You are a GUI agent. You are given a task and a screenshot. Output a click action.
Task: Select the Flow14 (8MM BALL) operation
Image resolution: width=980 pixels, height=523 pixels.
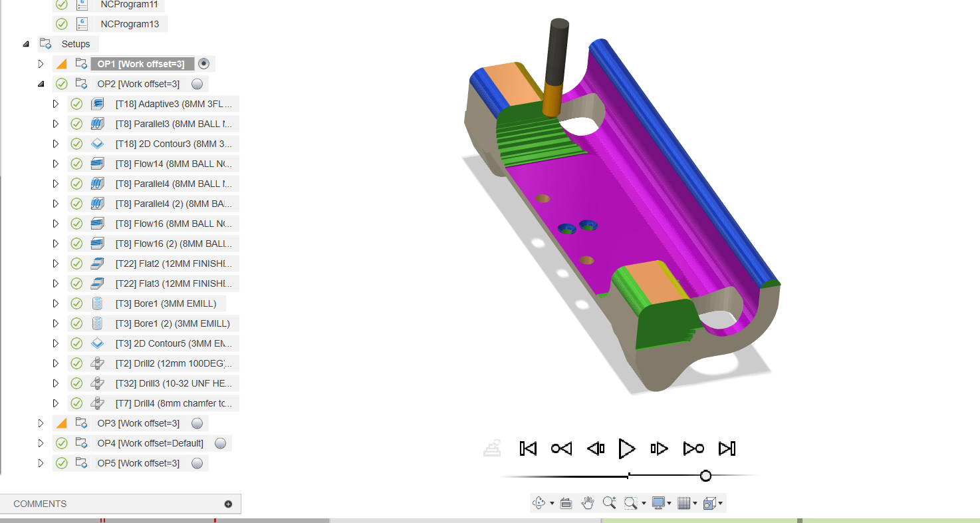pos(174,164)
